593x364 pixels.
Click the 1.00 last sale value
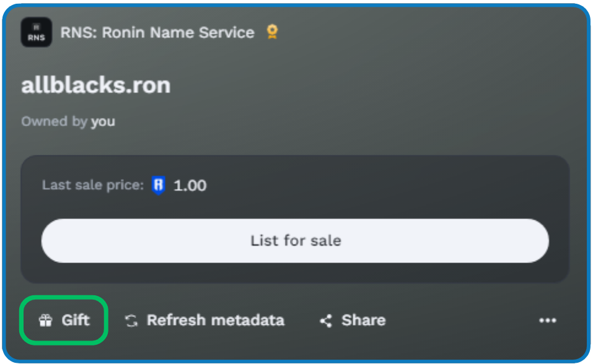pyautogui.click(x=190, y=186)
